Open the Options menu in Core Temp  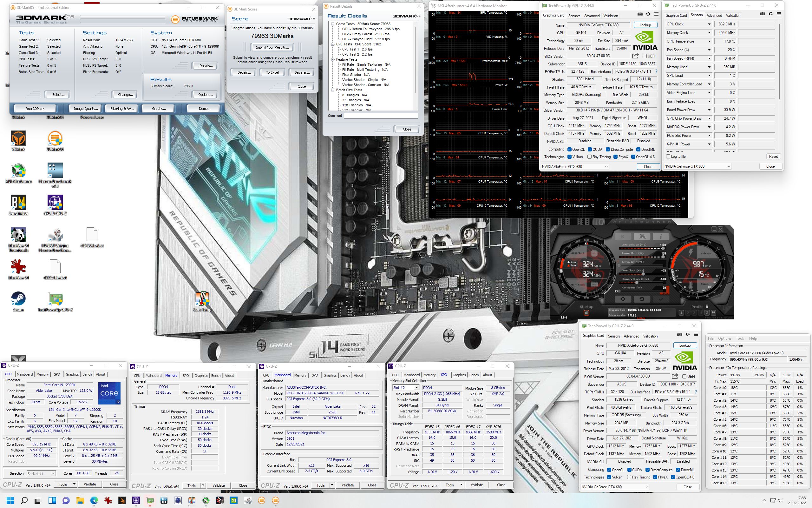coord(724,338)
